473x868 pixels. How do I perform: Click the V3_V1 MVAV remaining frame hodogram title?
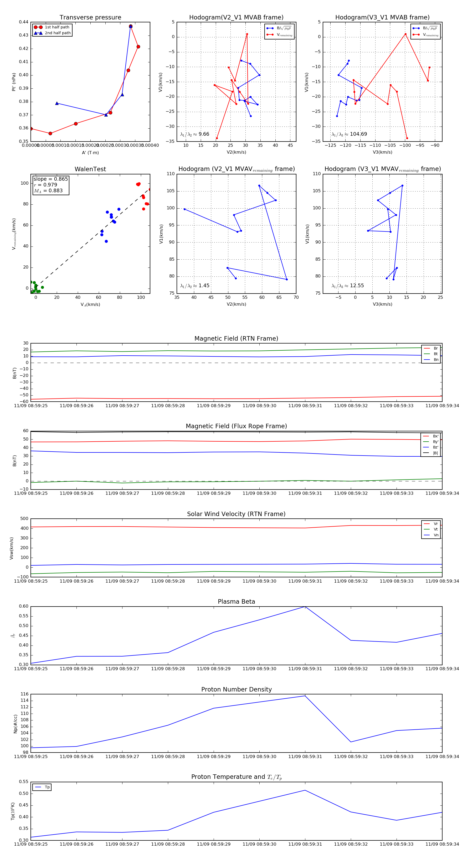(382, 169)
